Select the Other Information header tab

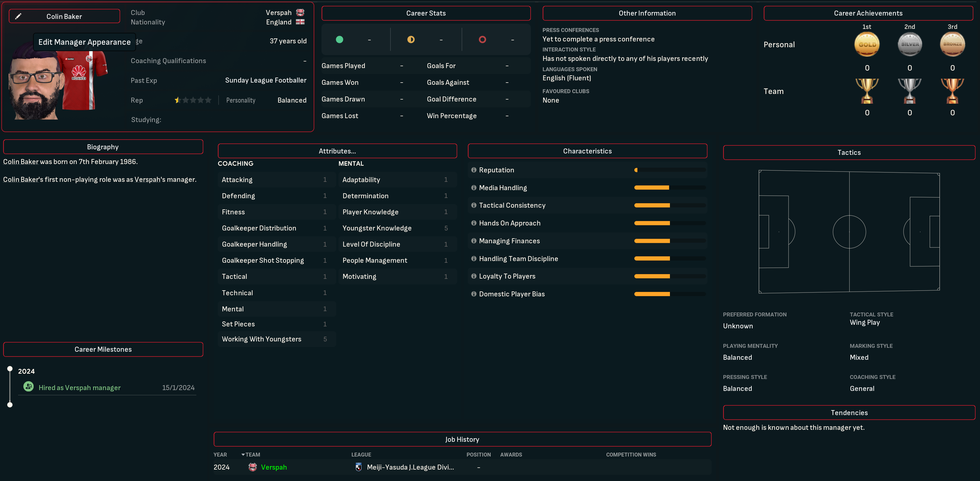647,13
